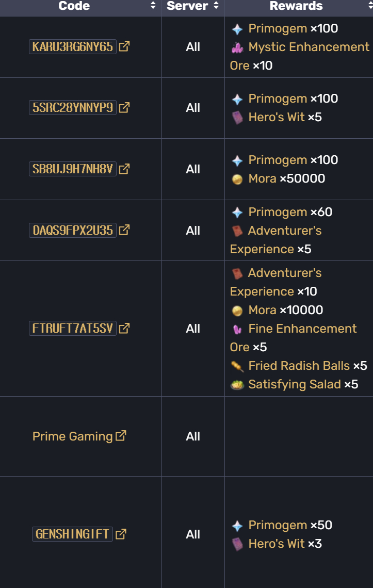Click the Primogem icon in the first row
Viewport: 373px width, 588px height.
coord(237,29)
